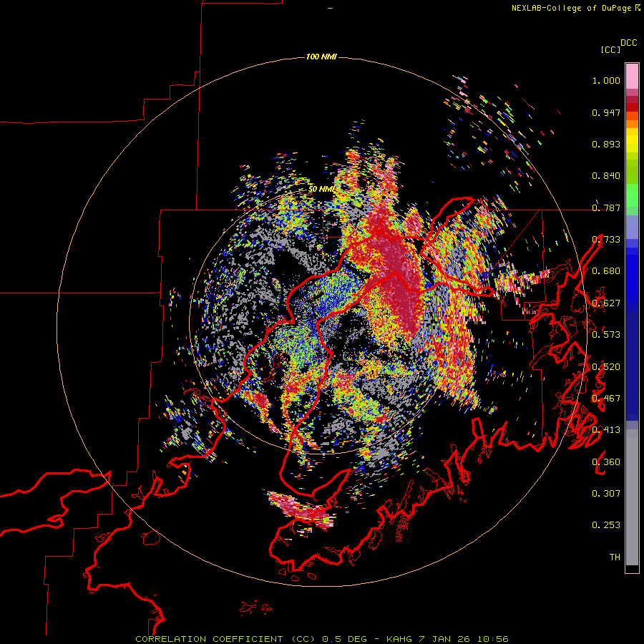Screen dimensions: 644x644
Task: Click the 0.893 legend value
Action: pyautogui.click(x=606, y=144)
